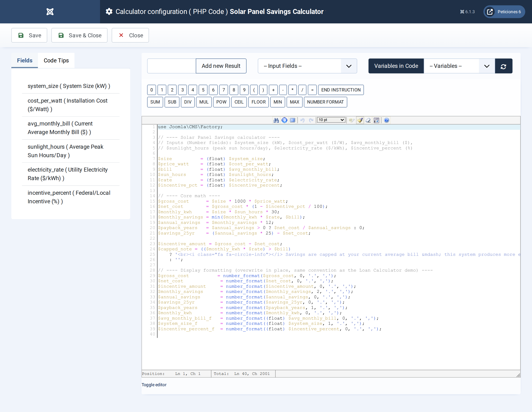This screenshot has width=532, height=412.
Task: Click the eraser reset highlight icon
Action: click(x=368, y=120)
